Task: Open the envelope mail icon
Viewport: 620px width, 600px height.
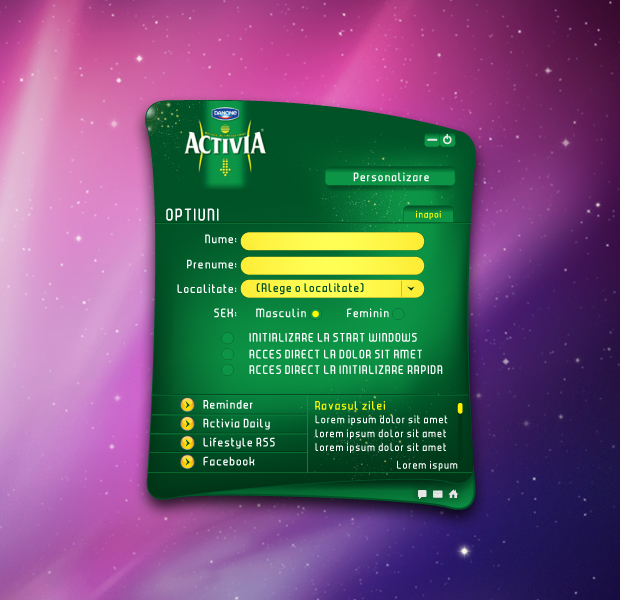Action: point(437,494)
